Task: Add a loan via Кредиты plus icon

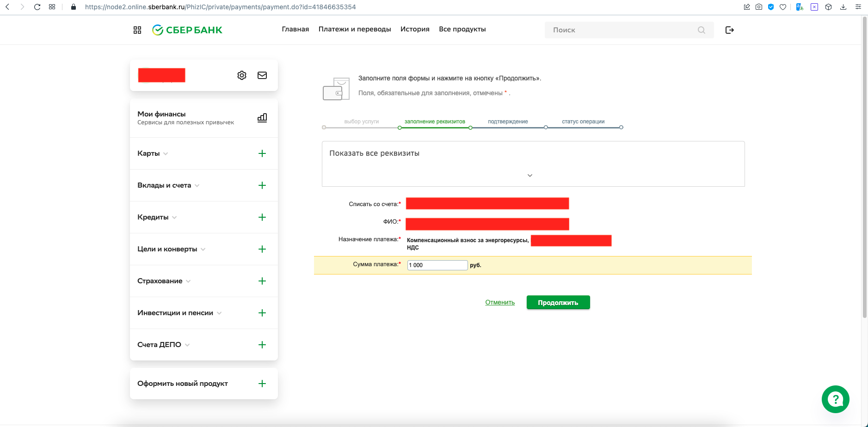Action: (x=262, y=217)
